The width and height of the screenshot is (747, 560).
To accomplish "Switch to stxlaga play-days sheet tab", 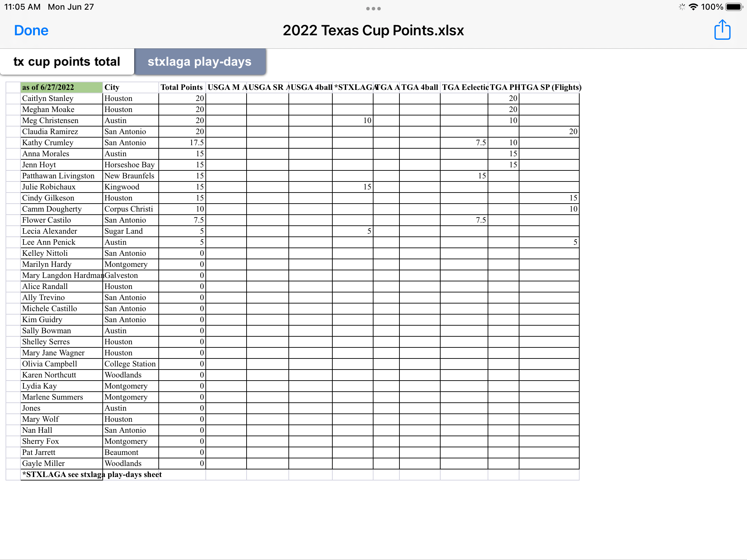I will coord(200,62).
